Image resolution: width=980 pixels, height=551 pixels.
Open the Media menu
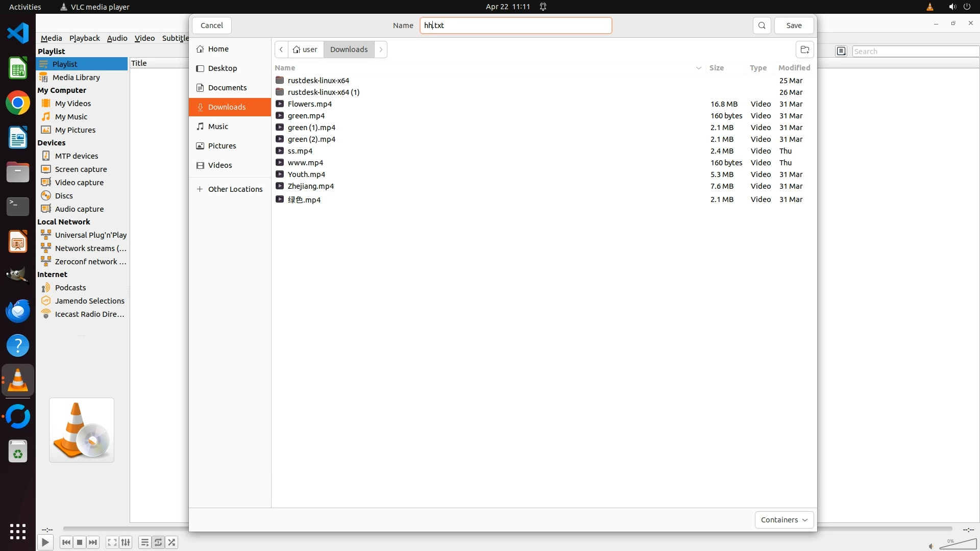click(x=51, y=38)
